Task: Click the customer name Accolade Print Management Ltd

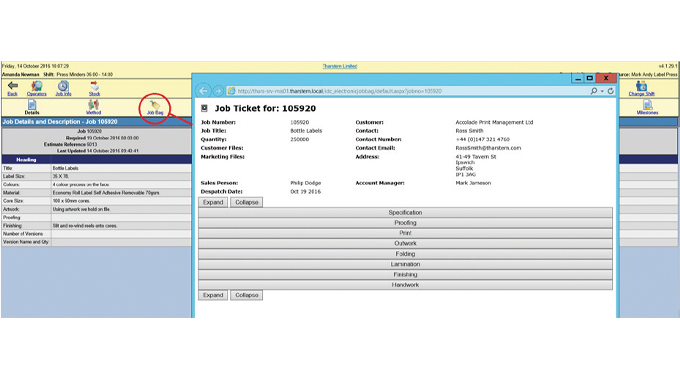Action: click(494, 122)
